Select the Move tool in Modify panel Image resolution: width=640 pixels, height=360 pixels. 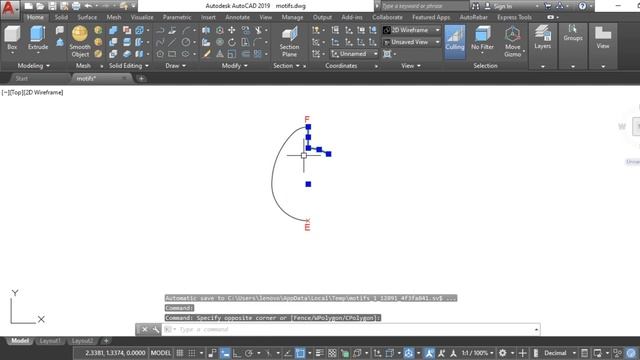click(x=232, y=30)
